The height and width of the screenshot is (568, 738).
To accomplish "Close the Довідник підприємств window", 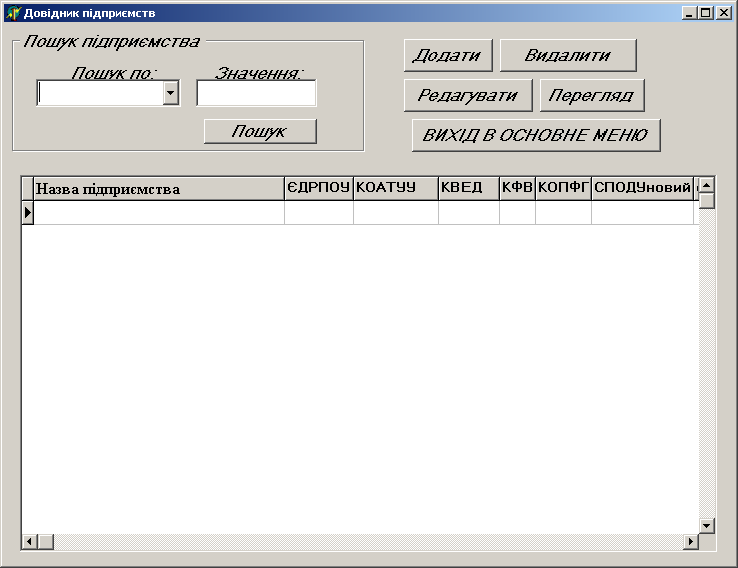I will click(x=724, y=13).
